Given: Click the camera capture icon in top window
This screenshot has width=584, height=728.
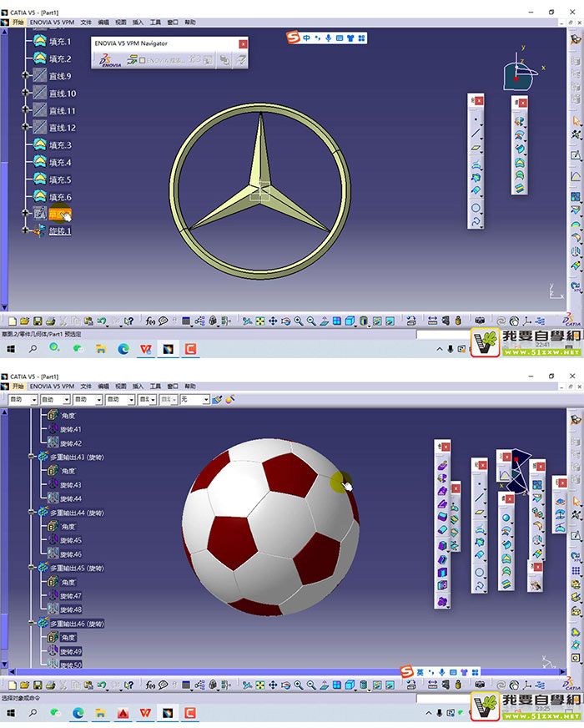Looking at the screenshot, I should (480, 321).
